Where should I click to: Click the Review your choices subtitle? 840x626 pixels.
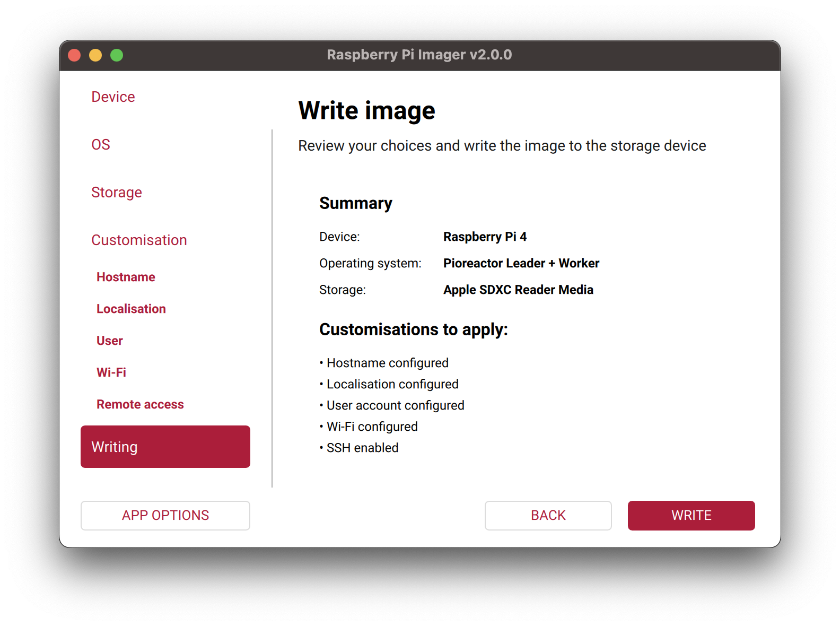click(x=502, y=145)
